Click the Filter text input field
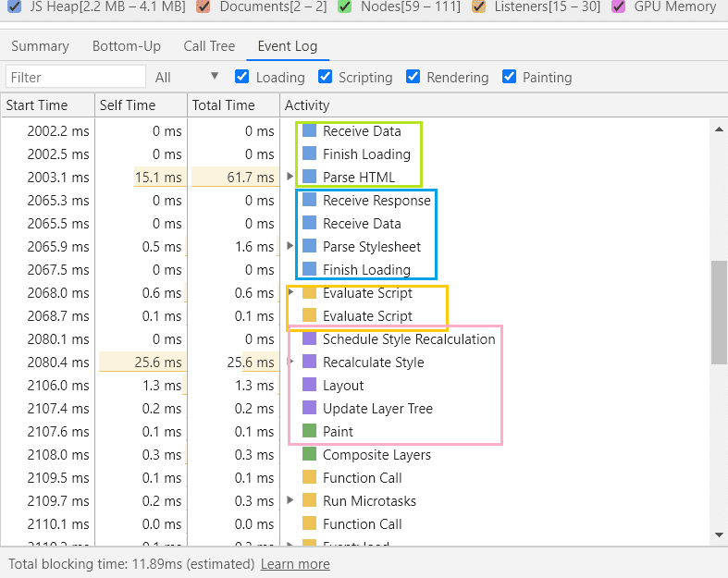The width and height of the screenshot is (728, 578). (76, 77)
